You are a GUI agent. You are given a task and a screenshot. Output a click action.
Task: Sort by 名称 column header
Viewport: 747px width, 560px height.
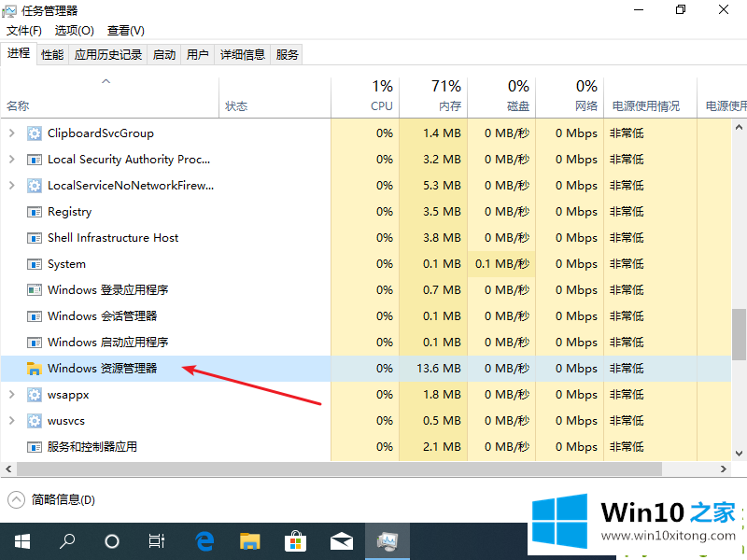[x=109, y=98]
